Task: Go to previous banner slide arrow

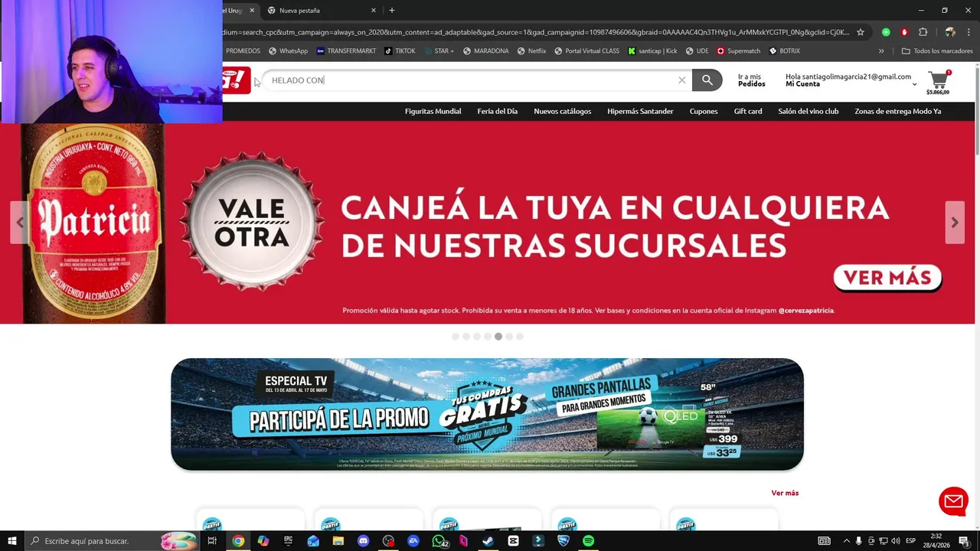Action: click(20, 223)
